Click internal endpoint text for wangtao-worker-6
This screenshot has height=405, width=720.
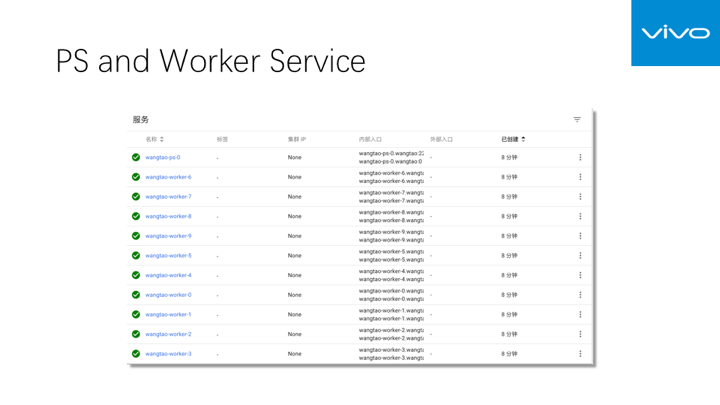click(391, 177)
